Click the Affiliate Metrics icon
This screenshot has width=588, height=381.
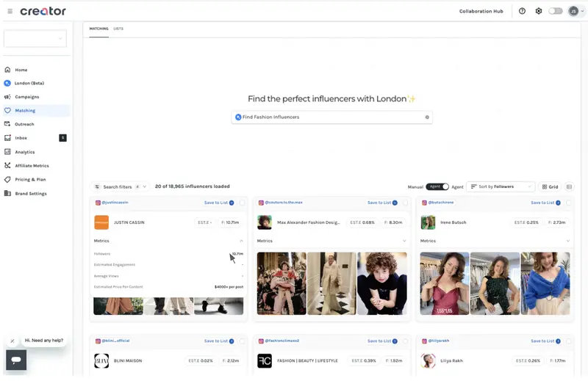point(7,166)
